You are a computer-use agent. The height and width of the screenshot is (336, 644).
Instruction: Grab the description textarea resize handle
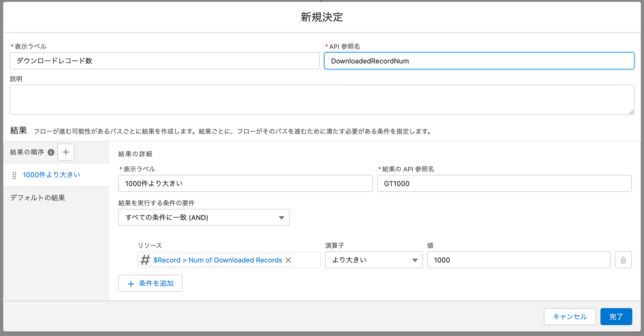(631, 112)
